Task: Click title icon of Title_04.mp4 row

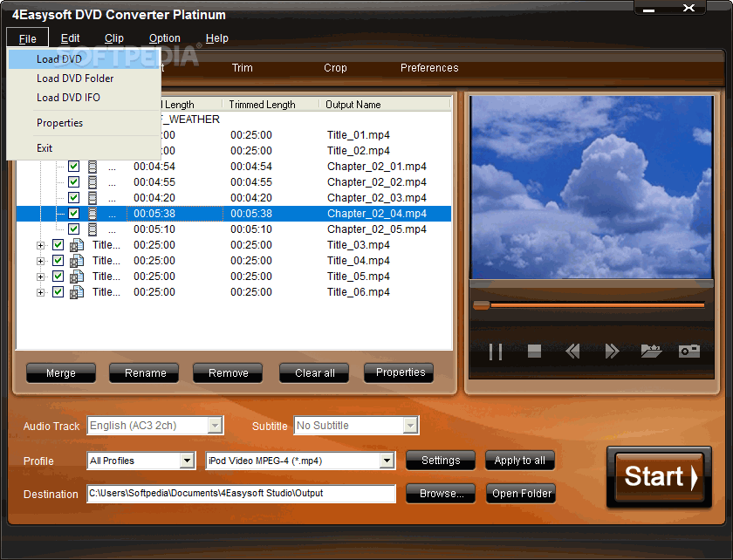Action: point(77,260)
